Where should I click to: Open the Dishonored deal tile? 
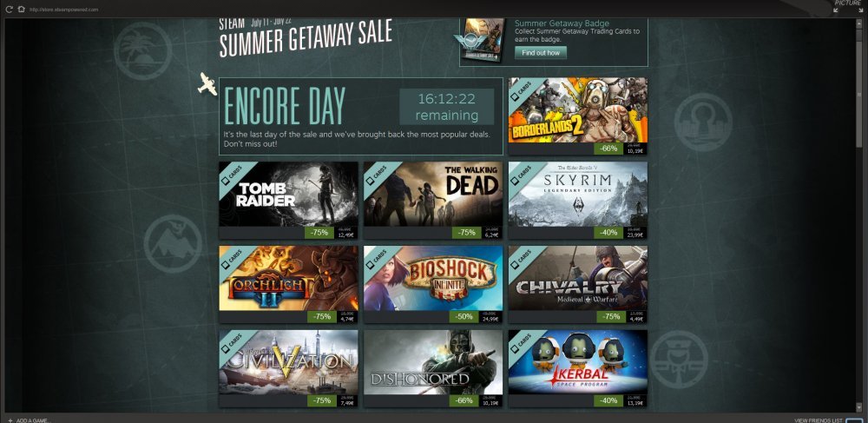click(x=433, y=369)
